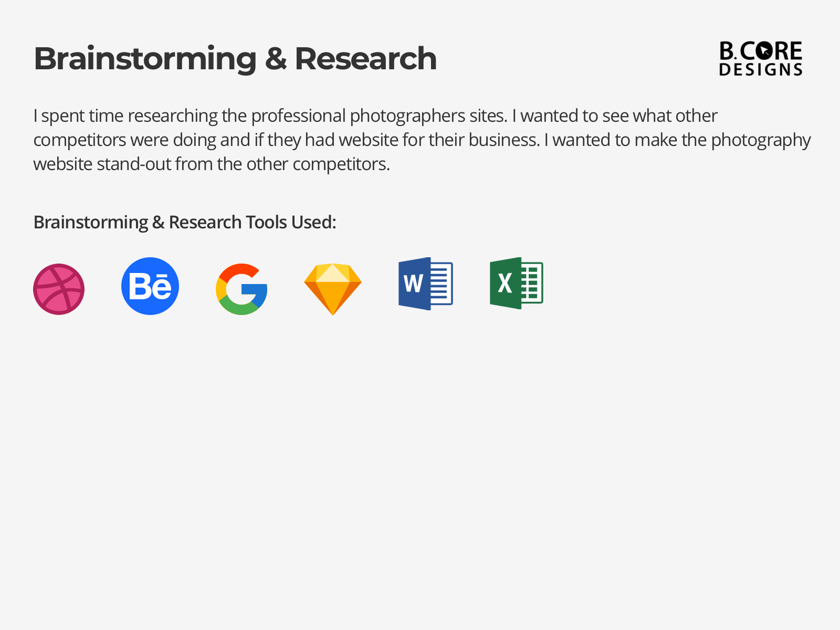Image resolution: width=840 pixels, height=630 pixels.
Task: Open the Microsoft Word icon
Action: tap(425, 283)
